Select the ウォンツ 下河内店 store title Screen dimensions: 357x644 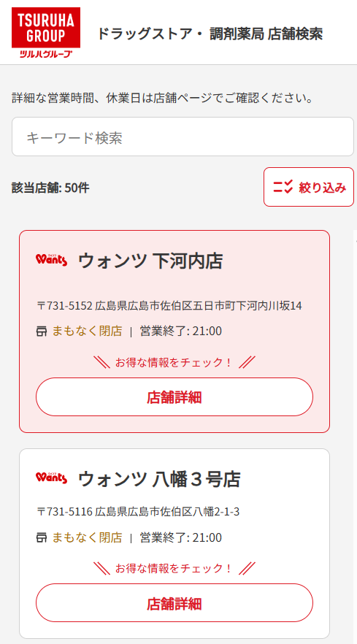click(150, 261)
